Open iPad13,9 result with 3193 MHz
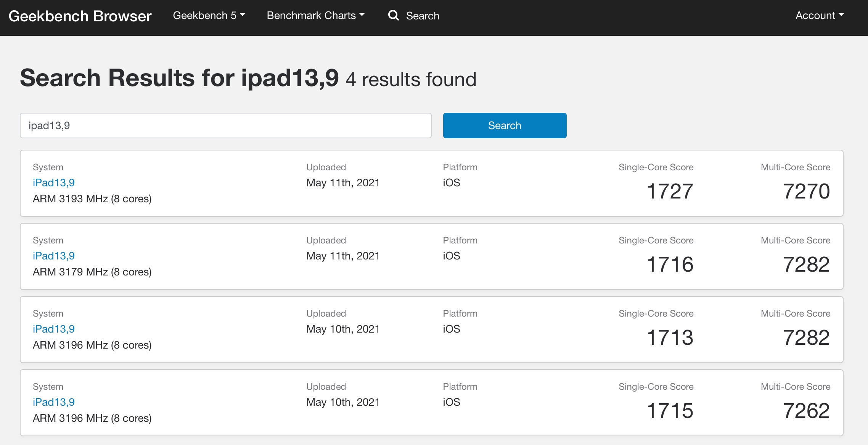Screen dimensions: 868x445 tap(54, 183)
